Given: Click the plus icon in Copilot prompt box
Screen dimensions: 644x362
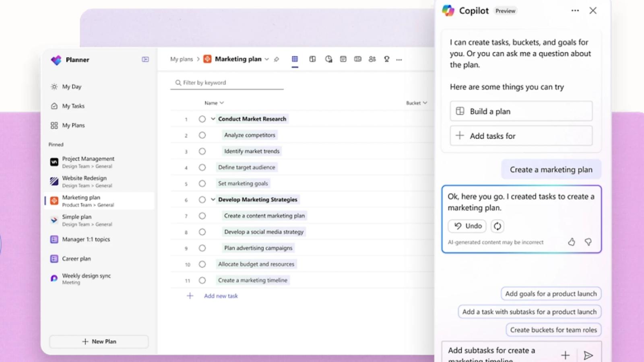Looking at the screenshot, I should pos(565,355).
